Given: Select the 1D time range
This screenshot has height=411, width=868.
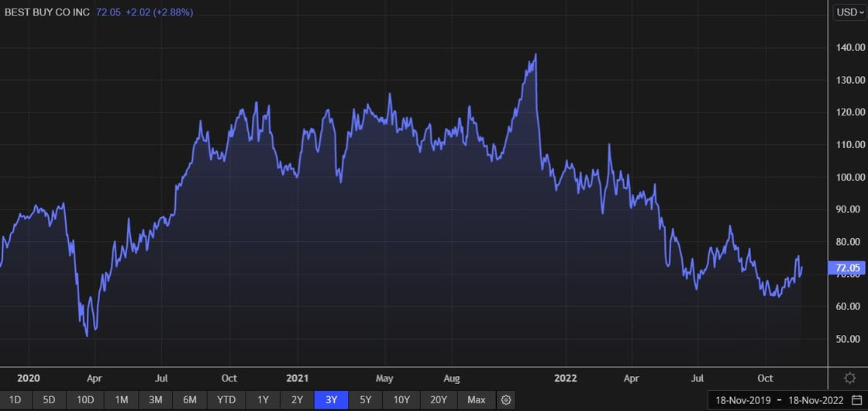Looking at the screenshot, I should click(x=15, y=400).
